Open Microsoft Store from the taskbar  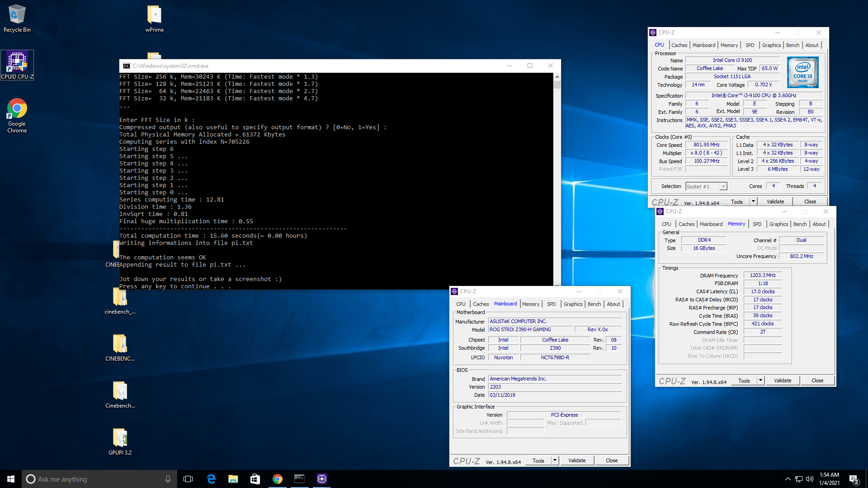coord(255,479)
